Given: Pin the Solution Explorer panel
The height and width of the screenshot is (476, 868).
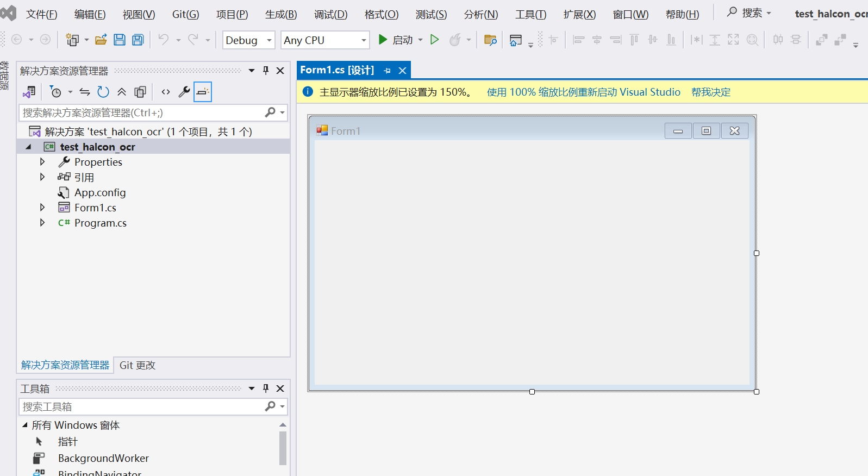Looking at the screenshot, I should pyautogui.click(x=266, y=70).
